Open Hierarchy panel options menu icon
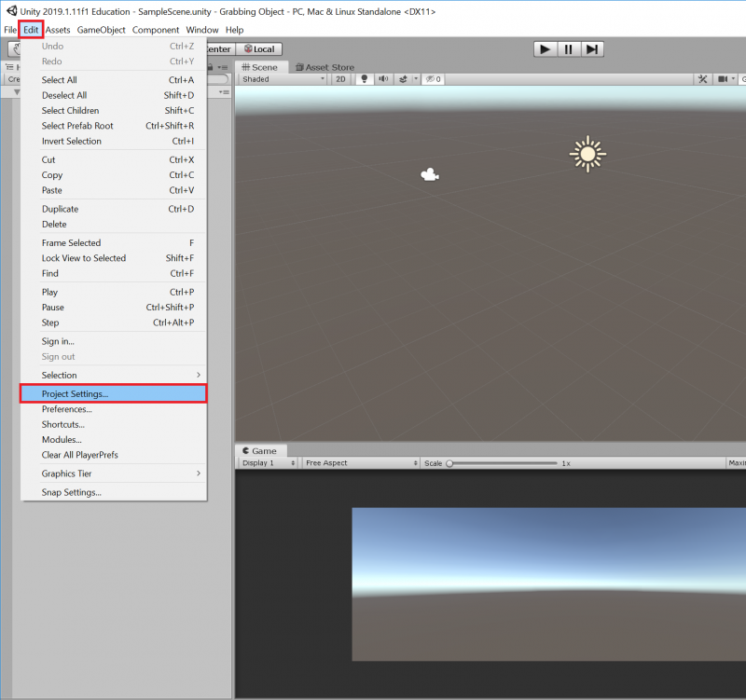746x700 pixels. click(223, 67)
